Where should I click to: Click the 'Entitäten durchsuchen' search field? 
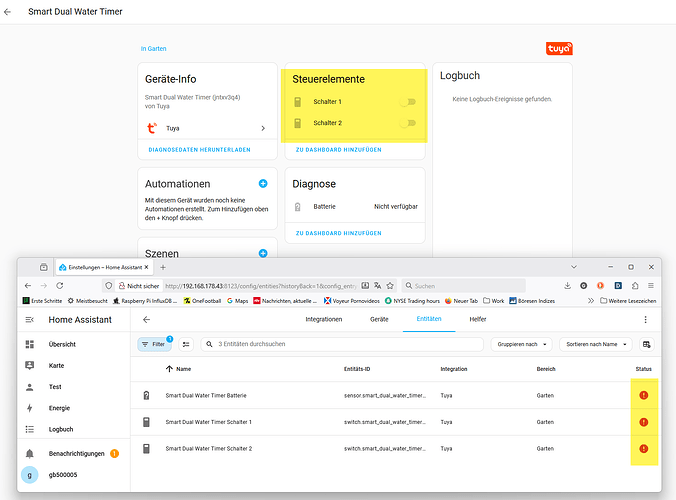click(x=342, y=344)
